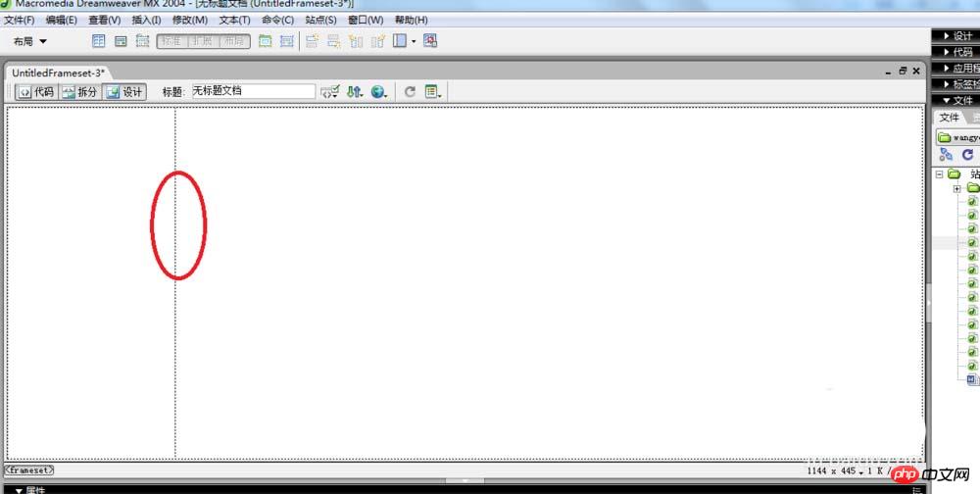The width and height of the screenshot is (980, 494).
Task: Click the 标题 document title field
Action: [x=254, y=91]
